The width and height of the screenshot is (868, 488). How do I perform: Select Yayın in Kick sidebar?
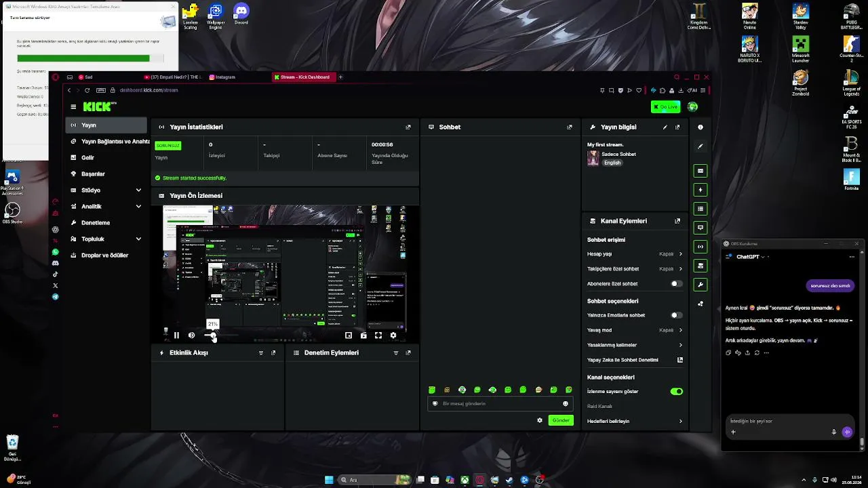click(106, 125)
